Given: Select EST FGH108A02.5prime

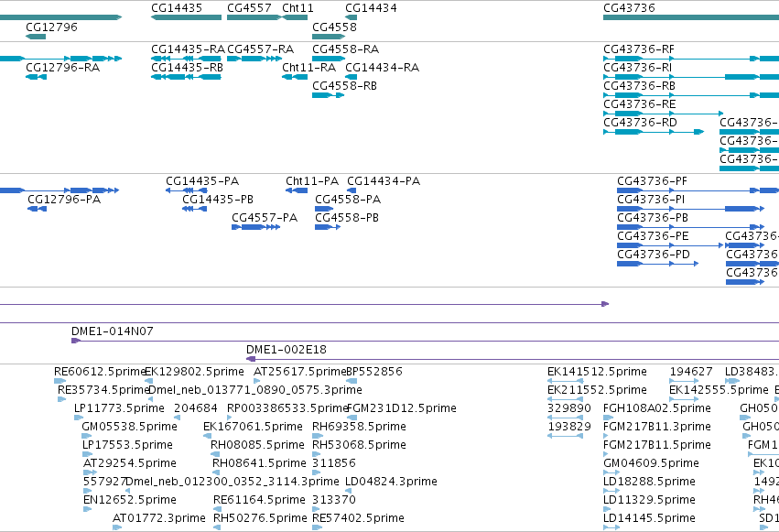Looking at the screenshot, I should coord(656,408).
